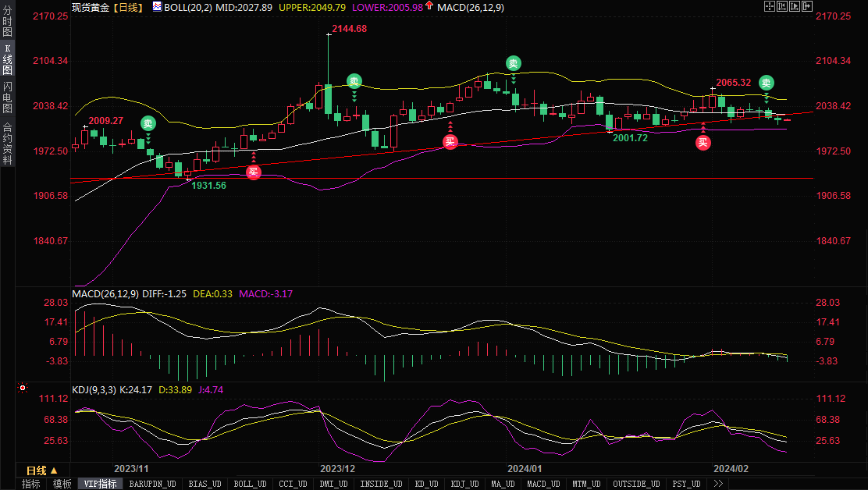Open the 日线 period dropdown
Image resolution: width=868 pixels, height=490 pixels.
(x=42, y=470)
